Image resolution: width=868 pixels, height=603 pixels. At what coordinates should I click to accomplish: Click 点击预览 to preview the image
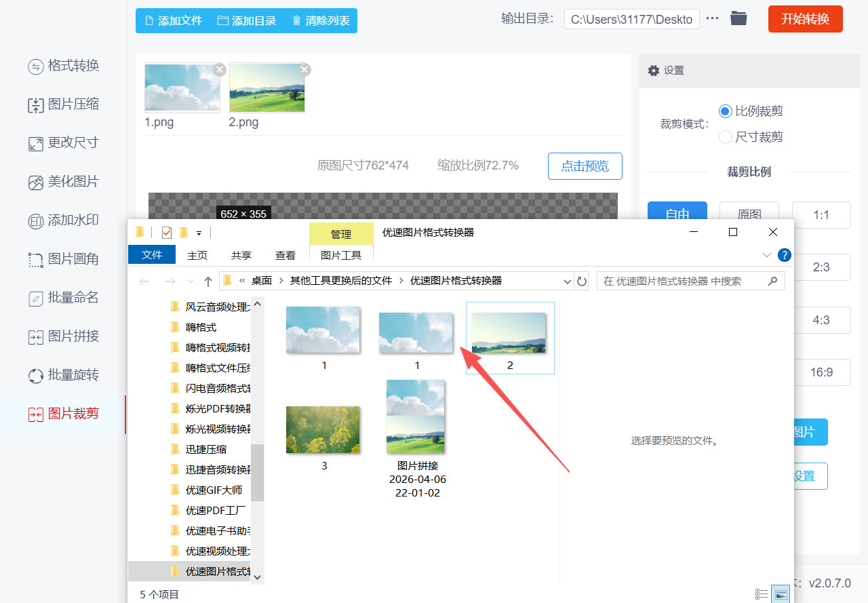[x=585, y=166]
